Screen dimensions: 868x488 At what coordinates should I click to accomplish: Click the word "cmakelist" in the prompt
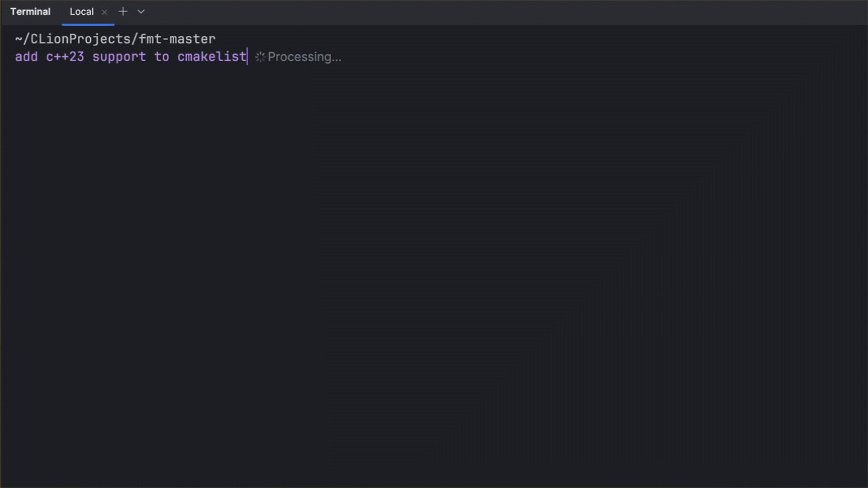click(x=212, y=57)
